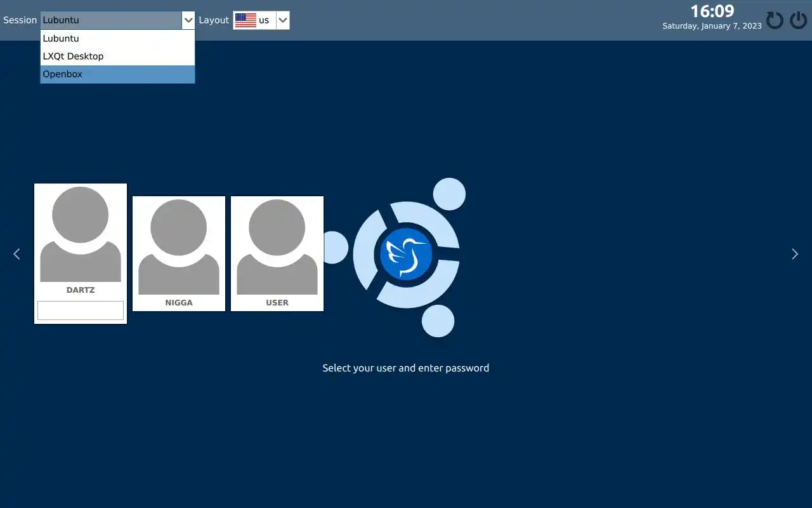Click the DARTZ name label

point(81,290)
